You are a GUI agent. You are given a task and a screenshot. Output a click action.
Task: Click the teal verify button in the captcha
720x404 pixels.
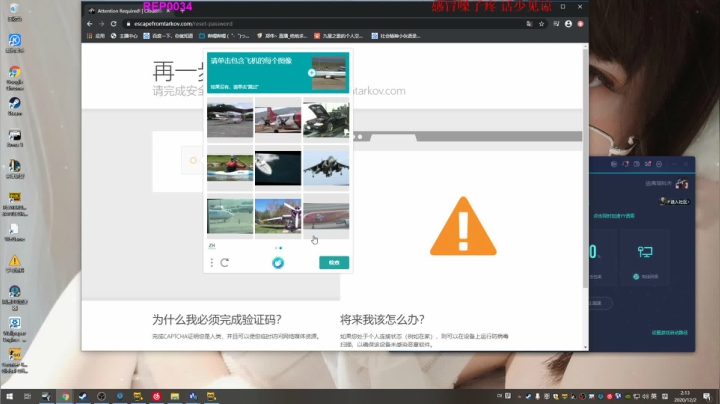tap(334, 263)
